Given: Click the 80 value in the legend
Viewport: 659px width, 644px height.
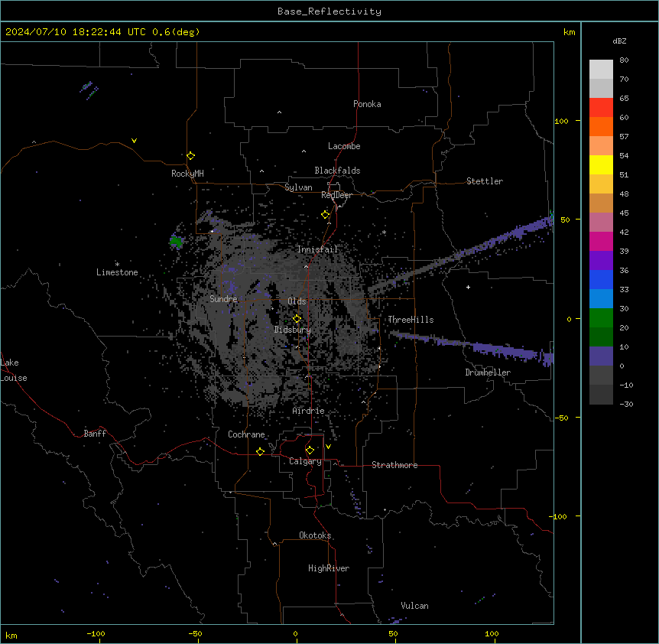Looking at the screenshot, I should pyautogui.click(x=624, y=60).
